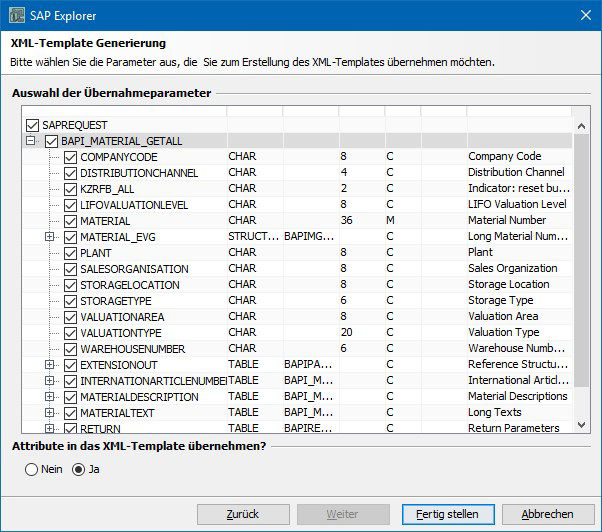The image size is (602, 532).
Task: Click the TABLE type of MATERIALTEXT row
Action: (243, 413)
